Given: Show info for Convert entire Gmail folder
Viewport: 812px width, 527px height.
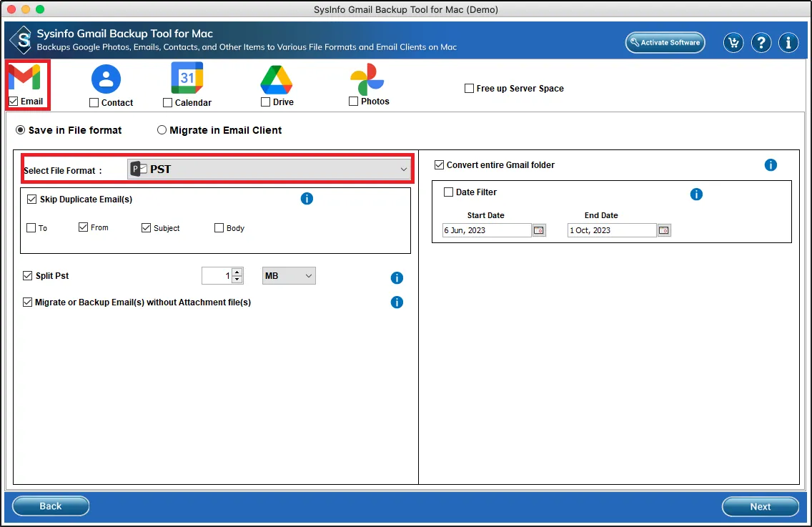Looking at the screenshot, I should point(771,165).
